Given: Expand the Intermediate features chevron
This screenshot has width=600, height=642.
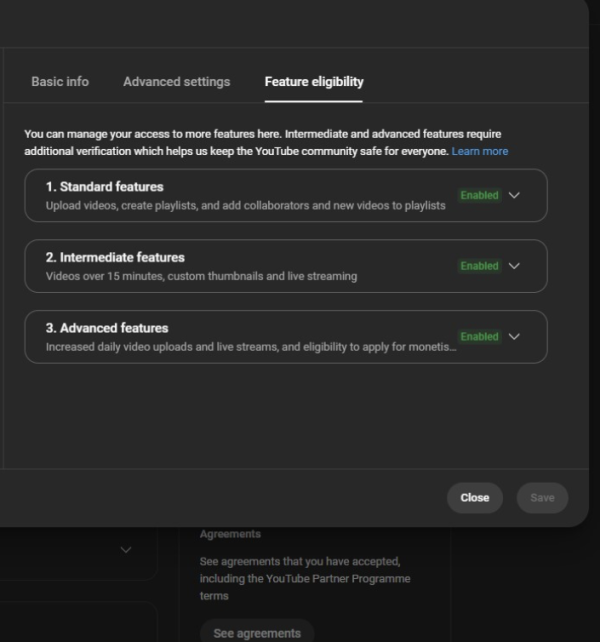Looking at the screenshot, I should (514, 266).
